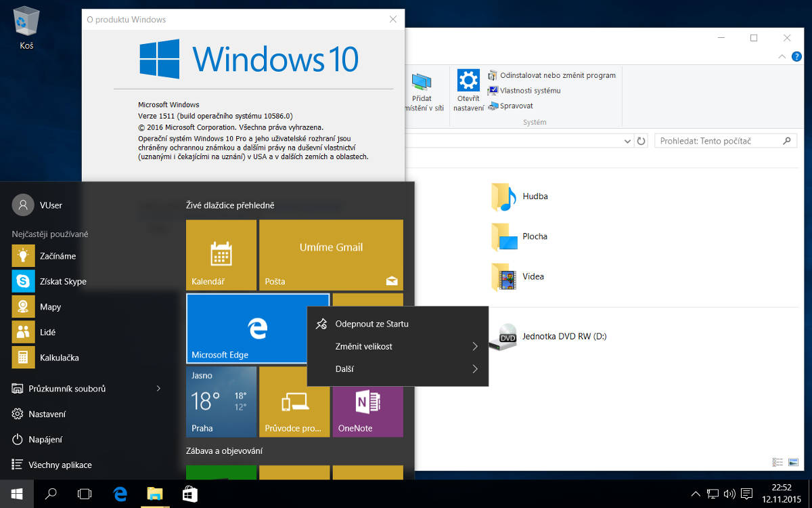Image resolution: width=812 pixels, height=508 pixels.
Task: Click the Jasno weather condition text
Action: point(202,375)
